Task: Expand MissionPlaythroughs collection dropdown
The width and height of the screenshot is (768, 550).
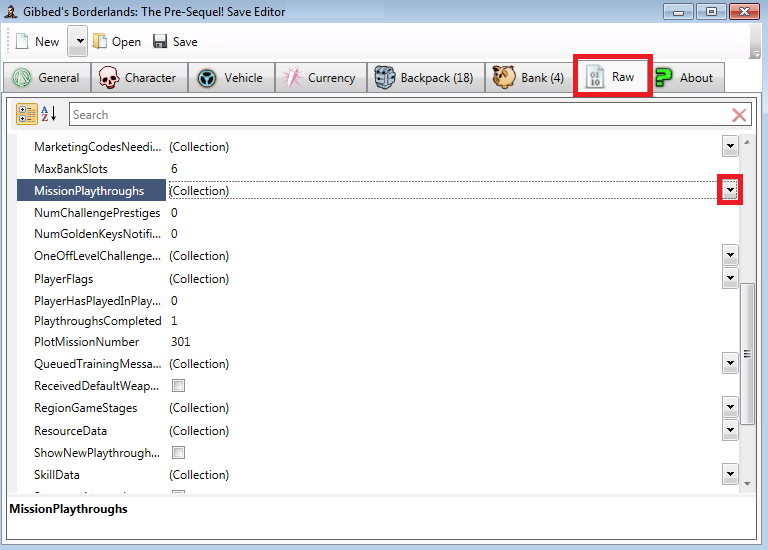Action: (x=730, y=190)
